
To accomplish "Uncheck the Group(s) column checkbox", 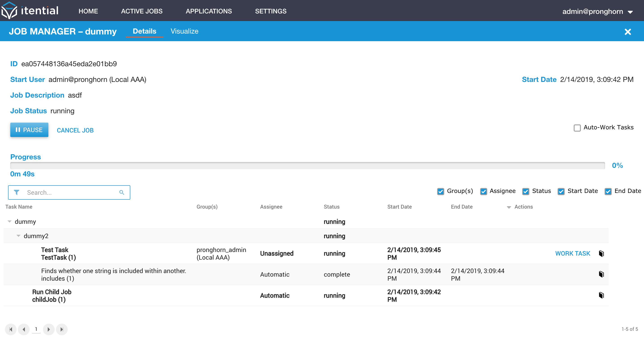I will click(x=440, y=191).
